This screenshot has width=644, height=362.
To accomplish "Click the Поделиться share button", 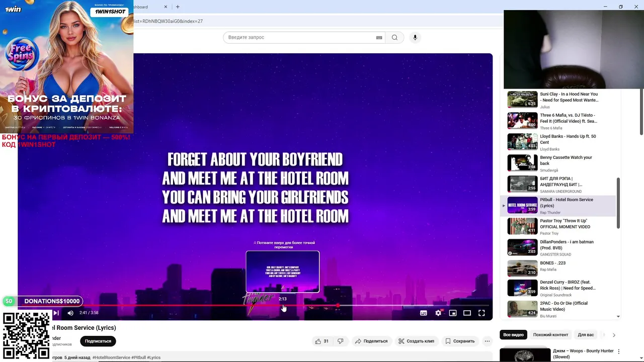I will click(371, 341).
